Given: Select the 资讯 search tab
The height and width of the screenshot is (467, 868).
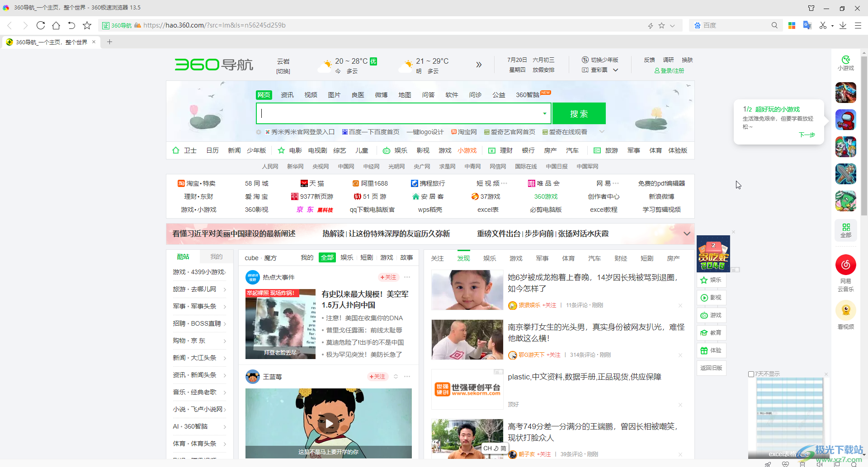Looking at the screenshot, I should [x=287, y=95].
